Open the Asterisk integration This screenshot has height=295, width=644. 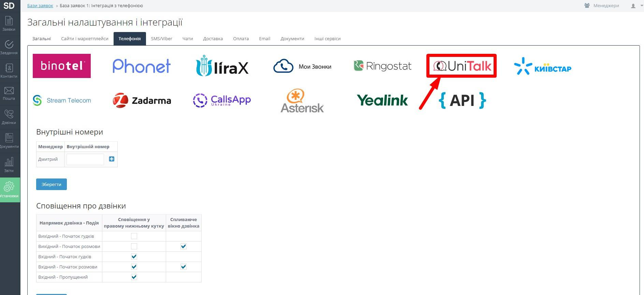(x=302, y=101)
